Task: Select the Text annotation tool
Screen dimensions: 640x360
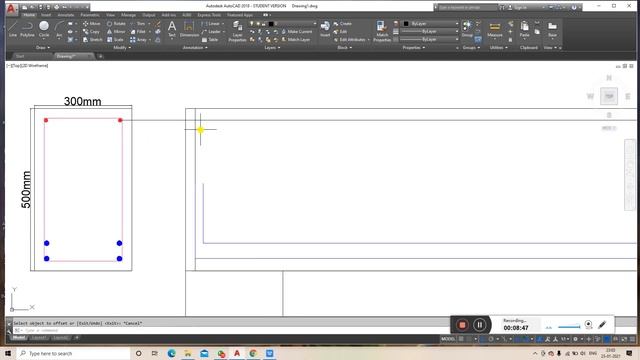Action: [172, 29]
